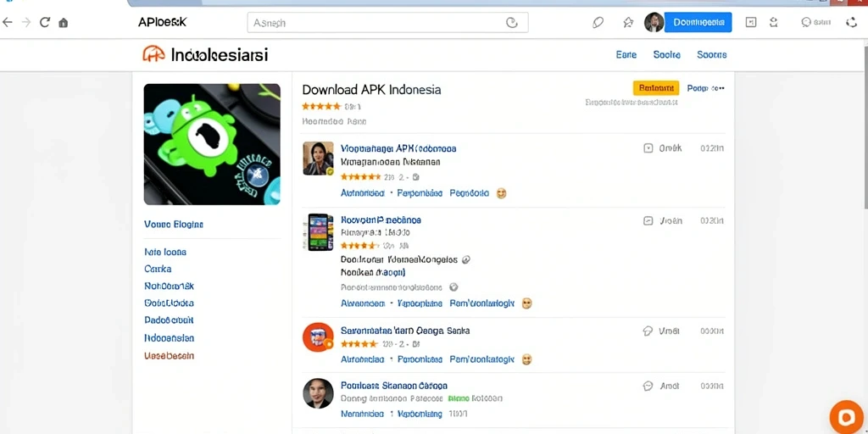Click the smiley emoji in first listing
868x434 pixels.
502,193
